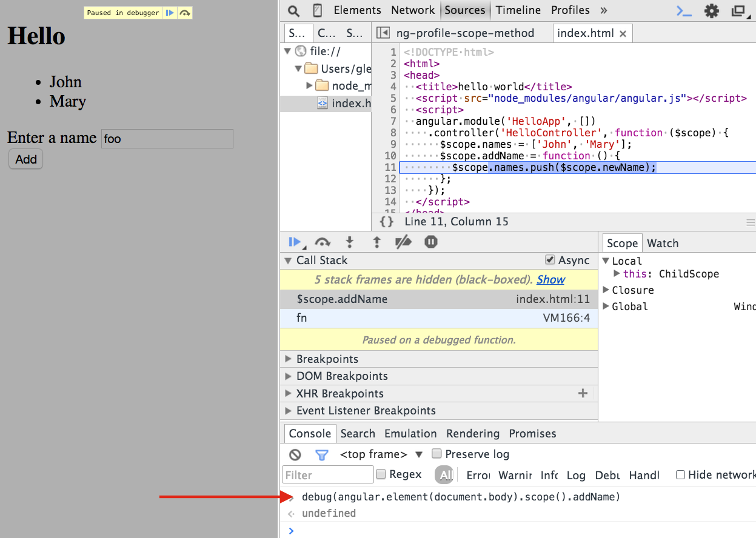Open DevTools settings gear
756x538 pixels.
(x=712, y=11)
